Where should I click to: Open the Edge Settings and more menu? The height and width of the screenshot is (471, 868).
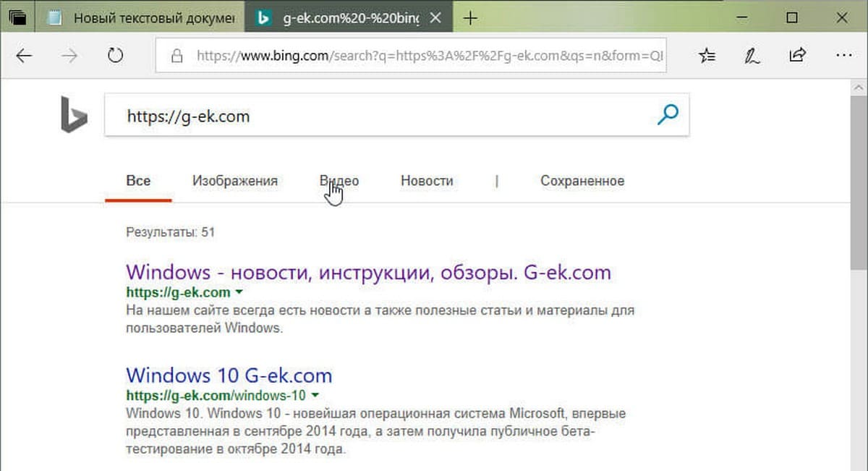tap(843, 56)
